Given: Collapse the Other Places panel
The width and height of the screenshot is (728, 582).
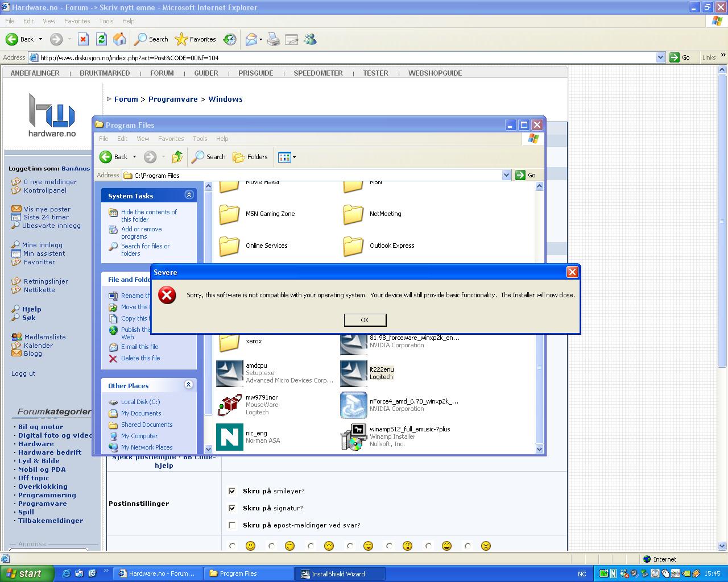Looking at the screenshot, I should click(189, 385).
